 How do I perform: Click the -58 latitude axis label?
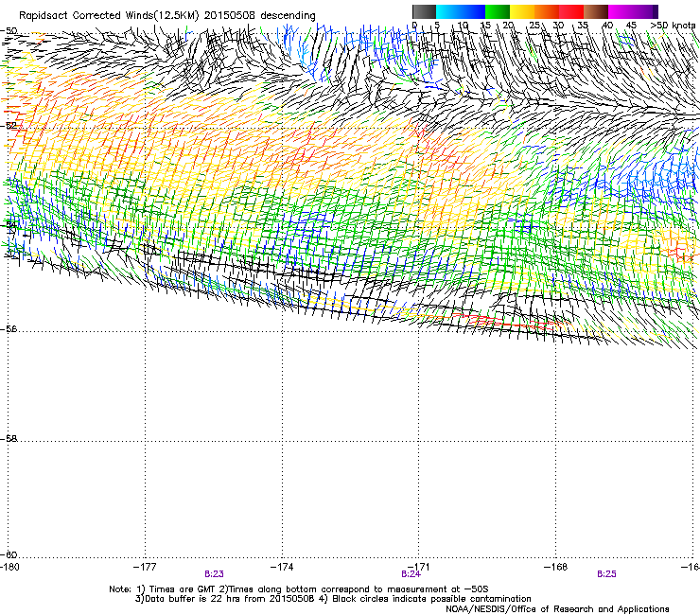(9, 439)
